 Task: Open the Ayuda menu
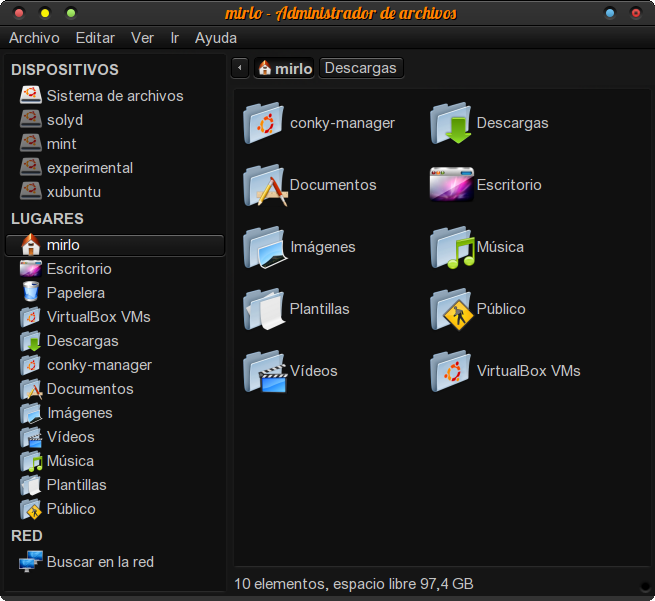(x=216, y=38)
